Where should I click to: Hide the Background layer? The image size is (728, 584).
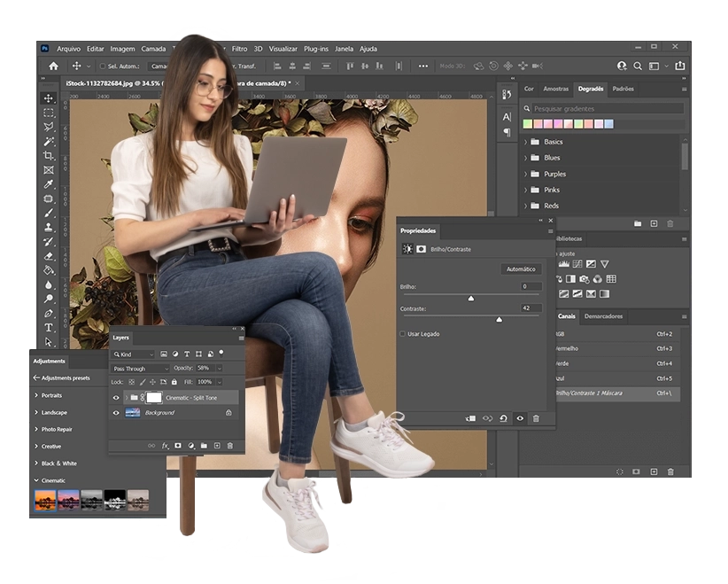(x=116, y=412)
